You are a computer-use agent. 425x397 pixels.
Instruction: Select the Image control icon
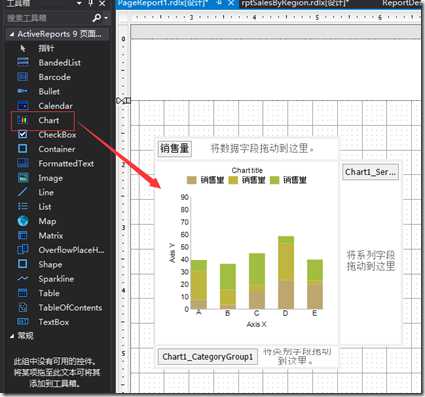click(x=23, y=178)
